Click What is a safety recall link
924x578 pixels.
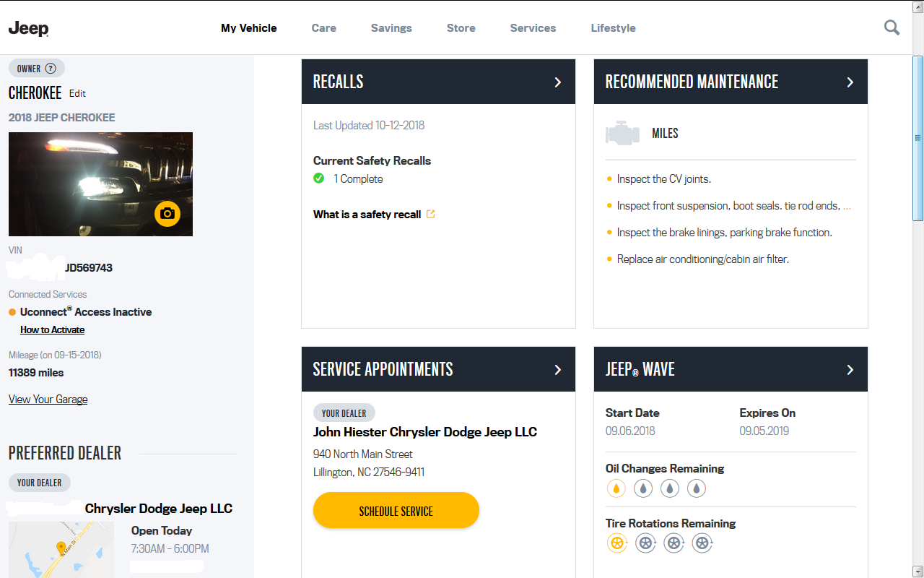(x=367, y=214)
